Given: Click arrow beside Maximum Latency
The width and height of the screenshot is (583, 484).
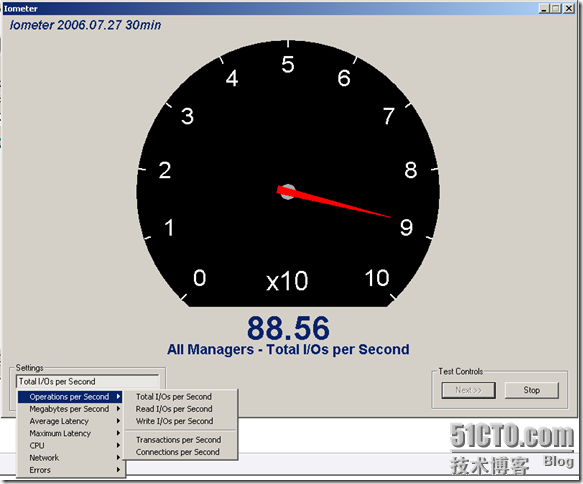Looking at the screenshot, I should click(x=118, y=433).
